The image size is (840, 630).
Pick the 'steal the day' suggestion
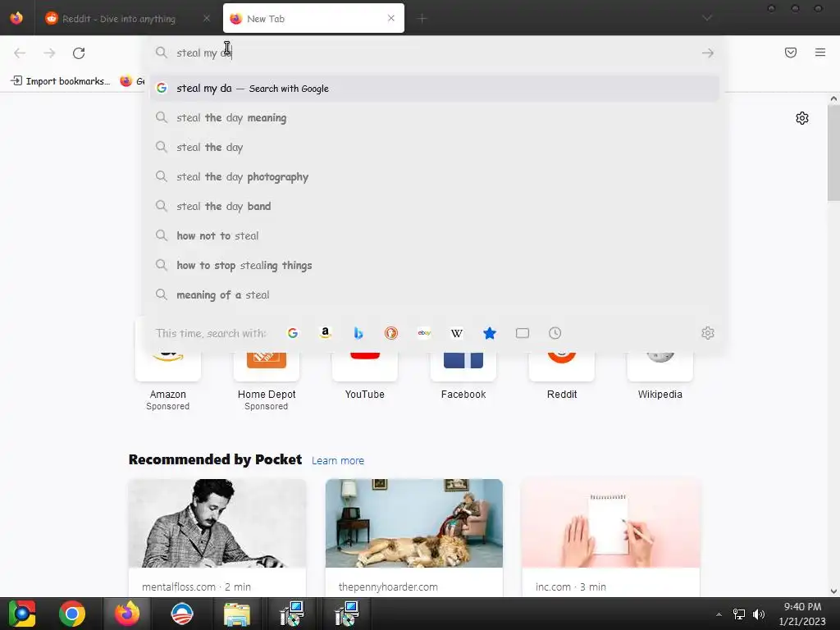pos(435,148)
